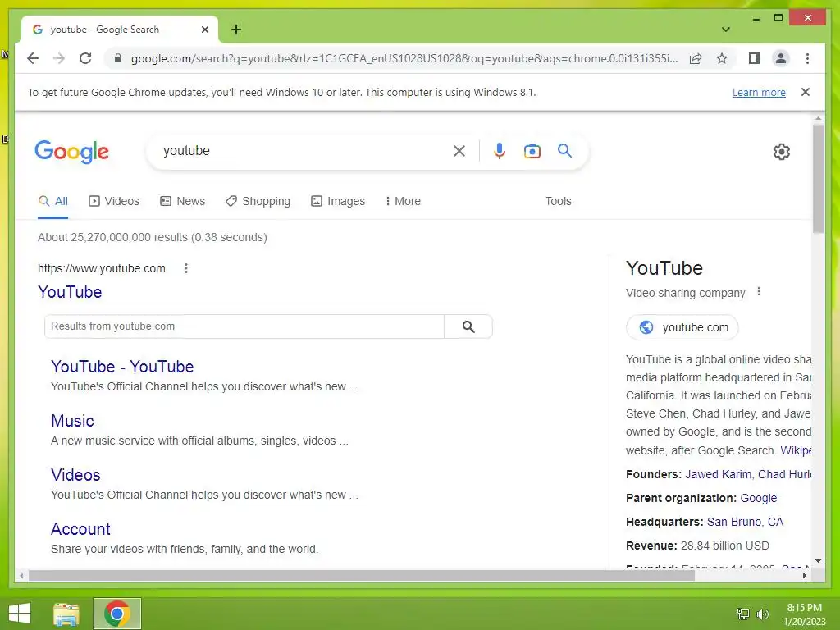Open Google parent organization link
This screenshot has width=840, height=630.
[758, 498]
